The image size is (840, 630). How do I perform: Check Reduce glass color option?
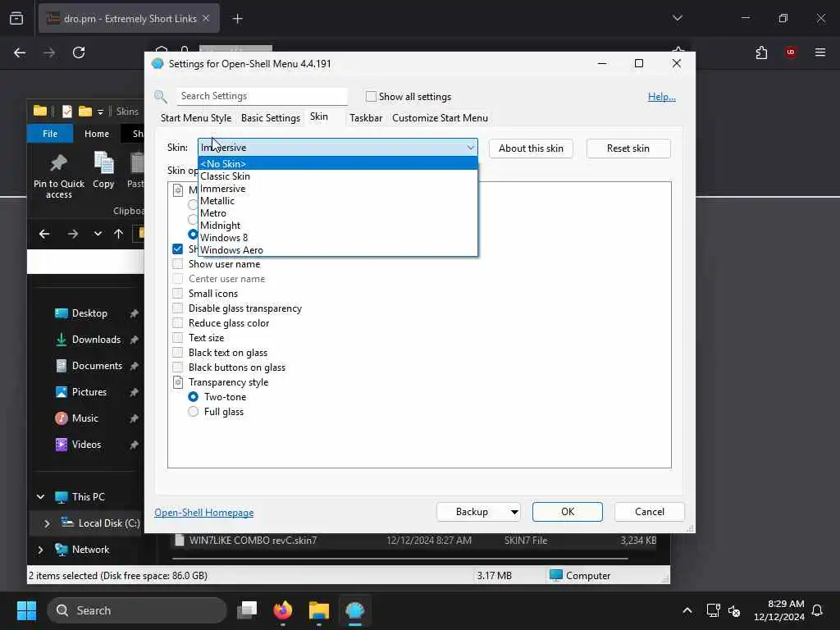tap(177, 322)
